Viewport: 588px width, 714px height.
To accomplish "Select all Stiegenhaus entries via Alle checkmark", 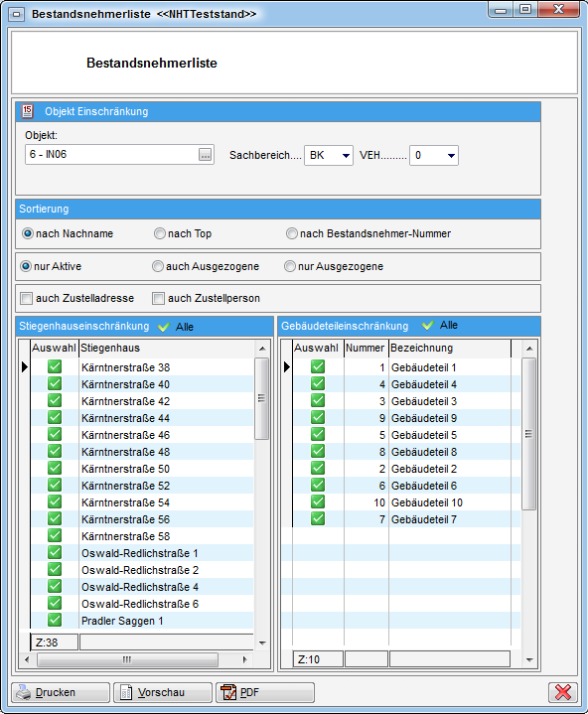I will [164, 327].
